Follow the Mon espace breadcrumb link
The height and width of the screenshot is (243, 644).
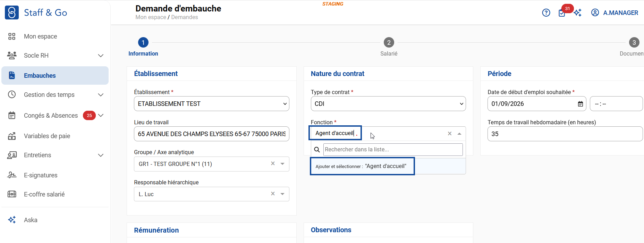coord(151,17)
